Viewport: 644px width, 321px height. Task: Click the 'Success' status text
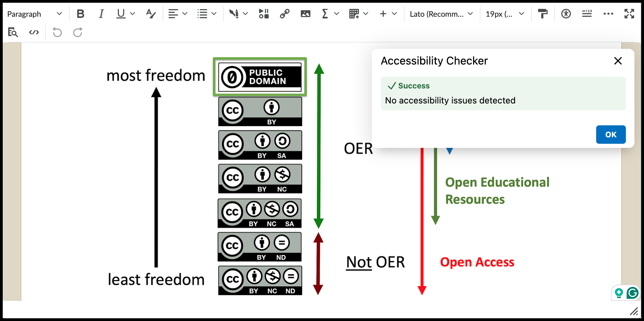[414, 86]
